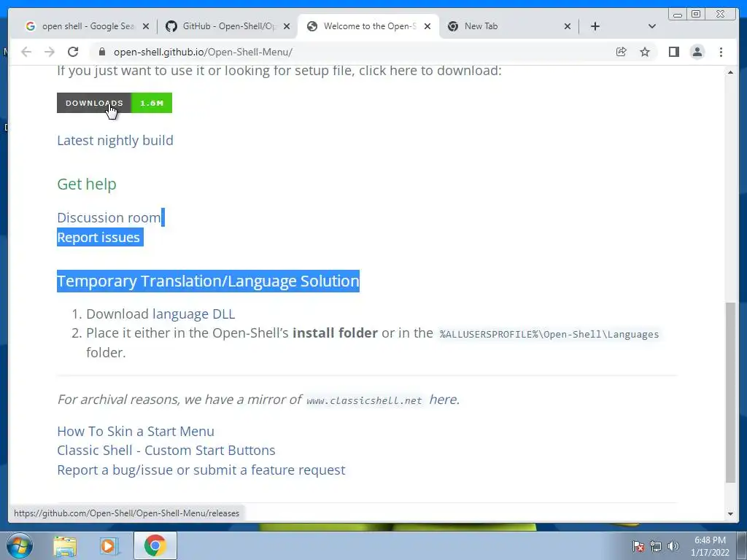Image resolution: width=747 pixels, height=560 pixels.
Task: Close the Google Search tab
Action: coord(146,26)
